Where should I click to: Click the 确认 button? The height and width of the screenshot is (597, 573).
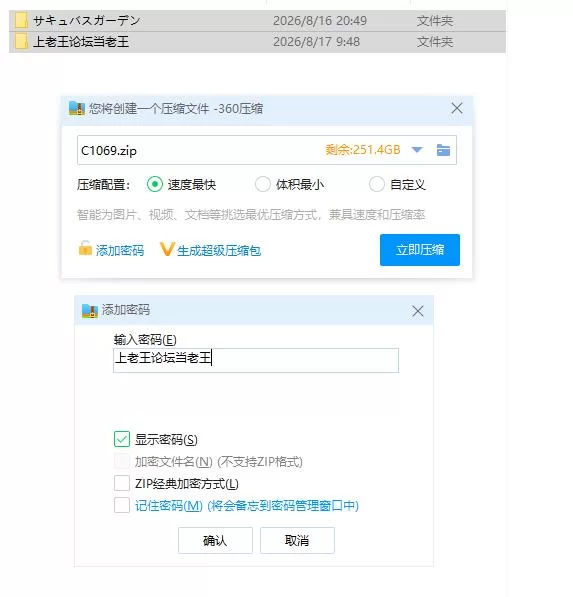[215, 540]
